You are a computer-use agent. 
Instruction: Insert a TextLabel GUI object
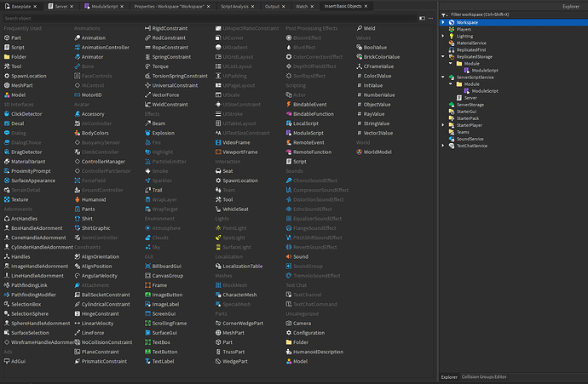[159, 361]
